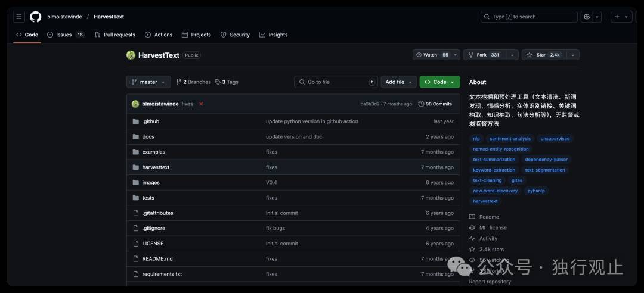Click the examples folder icon
Image resolution: width=644 pixels, height=293 pixels.
136,152
